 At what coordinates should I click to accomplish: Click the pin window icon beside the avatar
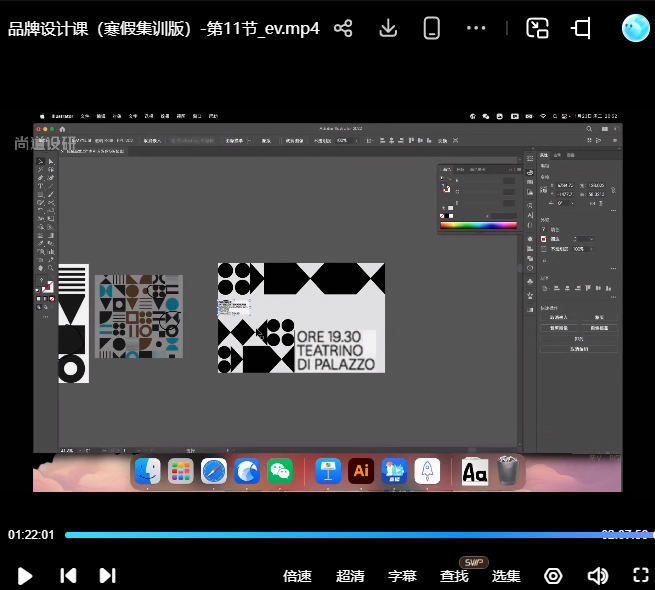point(581,28)
